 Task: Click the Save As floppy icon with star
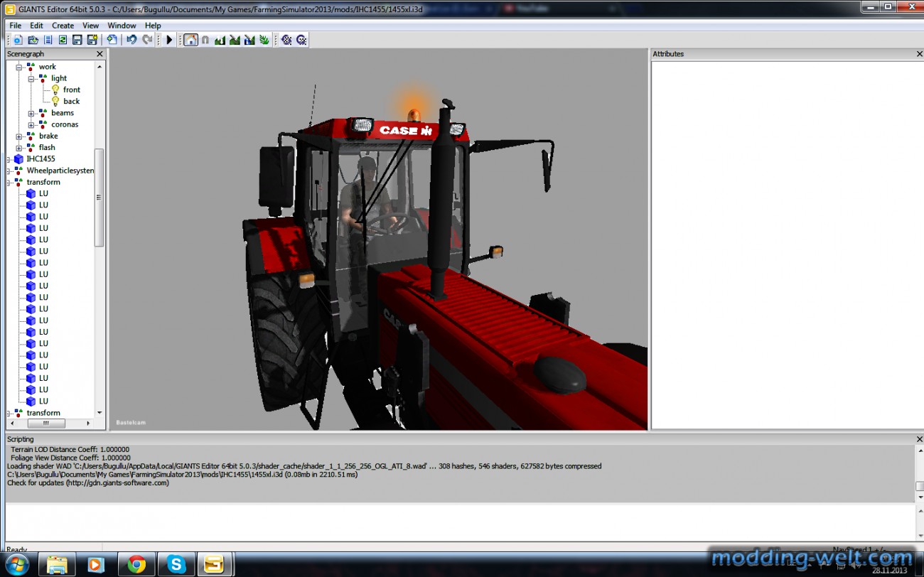[x=92, y=40]
